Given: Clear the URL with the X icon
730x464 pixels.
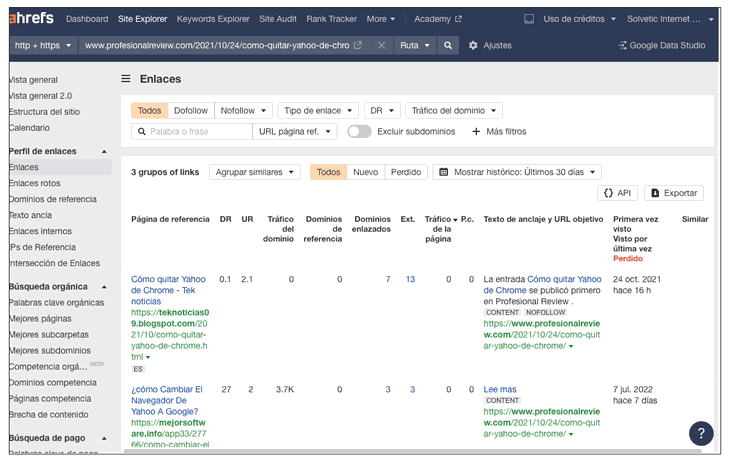Looking at the screenshot, I should coord(383,46).
